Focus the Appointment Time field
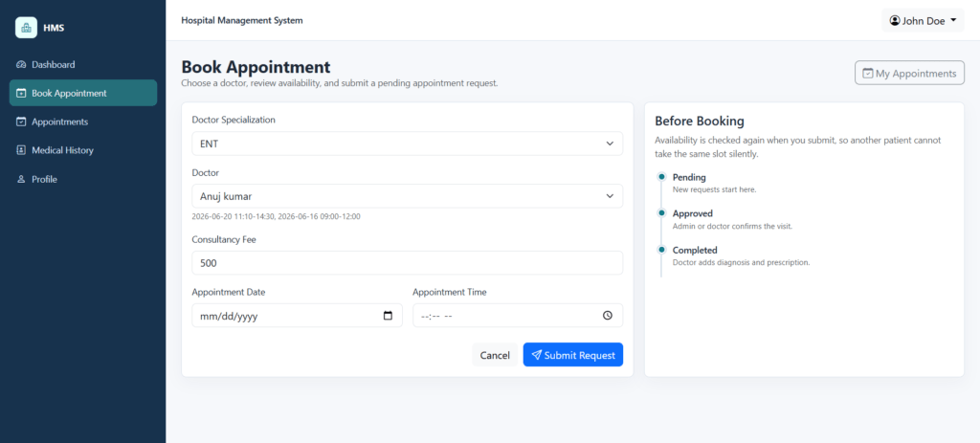The height and width of the screenshot is (443, 980). click(x=518, y=316)
